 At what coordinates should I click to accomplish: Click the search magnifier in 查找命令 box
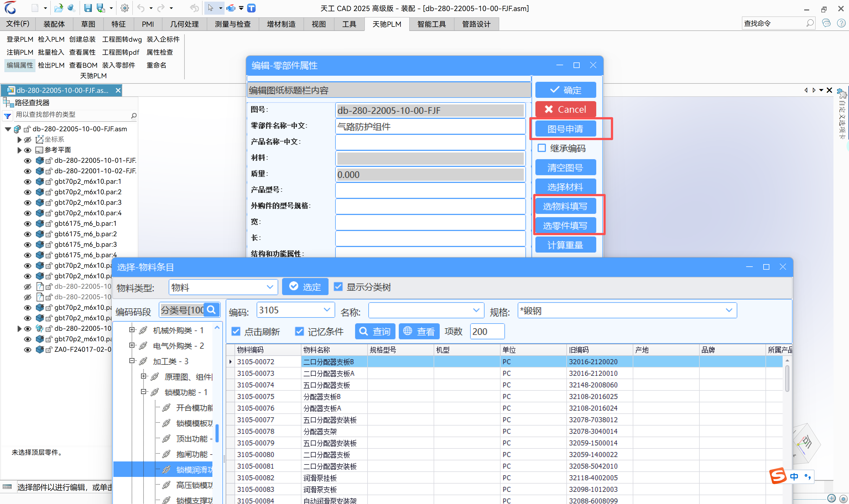click(x=810, y=23)
